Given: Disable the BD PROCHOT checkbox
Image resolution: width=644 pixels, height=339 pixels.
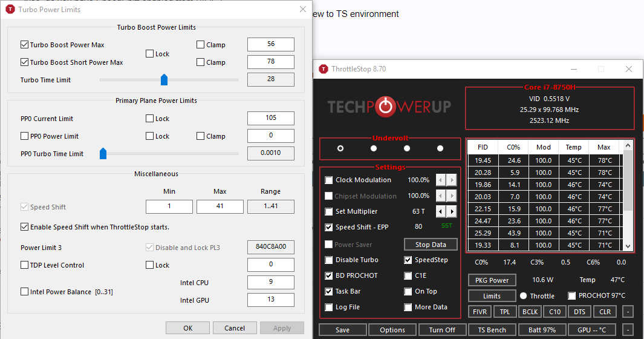Looking at the screenshot, I should [x=329, y=275].
